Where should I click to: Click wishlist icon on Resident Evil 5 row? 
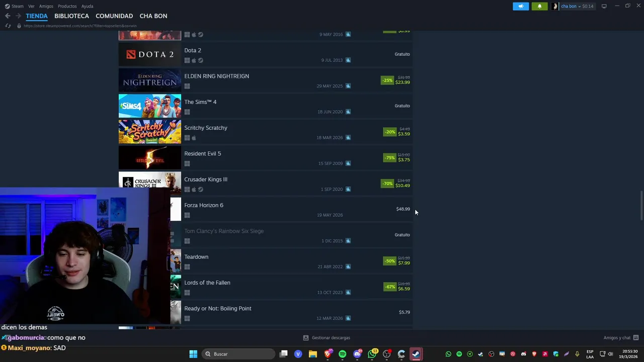tap(348, 163)
